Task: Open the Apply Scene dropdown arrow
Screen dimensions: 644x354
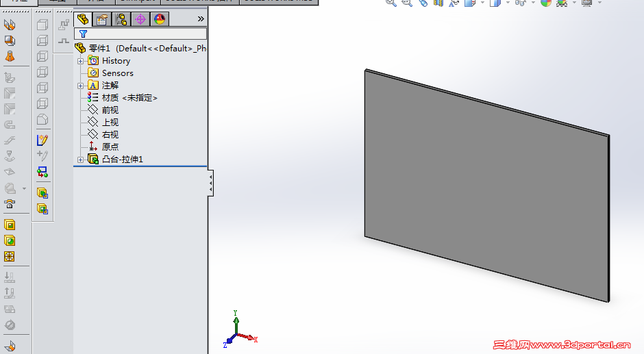Action: 573,3
